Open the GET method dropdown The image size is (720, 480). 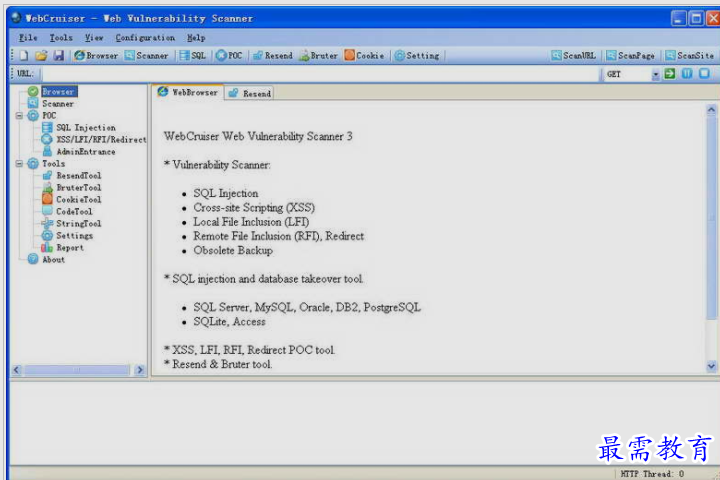[x=656, y=74]
